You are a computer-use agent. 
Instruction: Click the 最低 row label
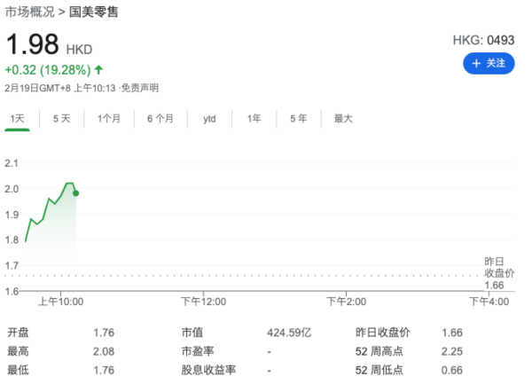point(19,370)
